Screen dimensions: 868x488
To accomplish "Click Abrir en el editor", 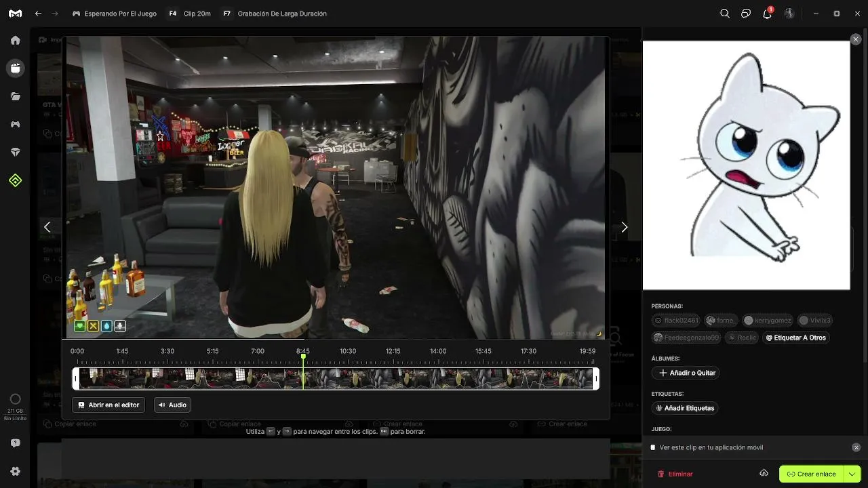I will (x=108, y=405).
